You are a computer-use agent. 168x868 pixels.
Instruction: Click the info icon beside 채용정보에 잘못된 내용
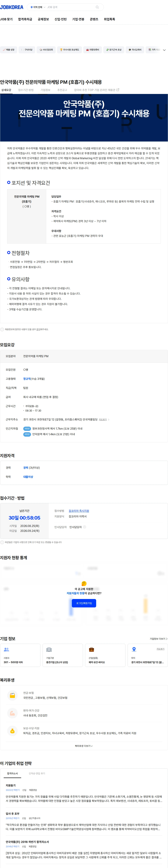click(x=2, y=329)
